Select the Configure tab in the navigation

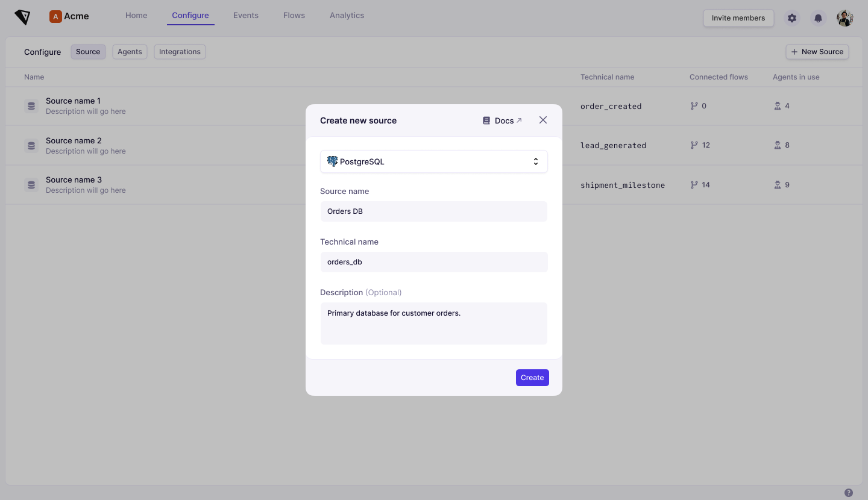(190, 16)
